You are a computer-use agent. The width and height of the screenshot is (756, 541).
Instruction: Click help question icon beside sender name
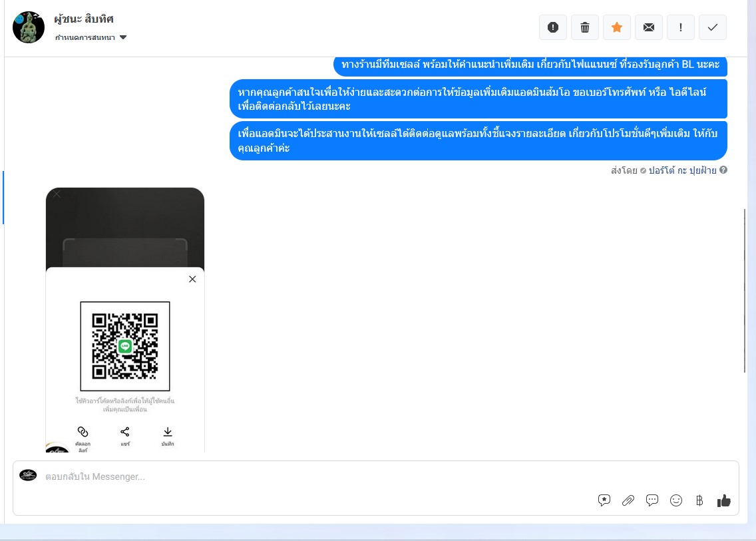click(x=723, y=170)
